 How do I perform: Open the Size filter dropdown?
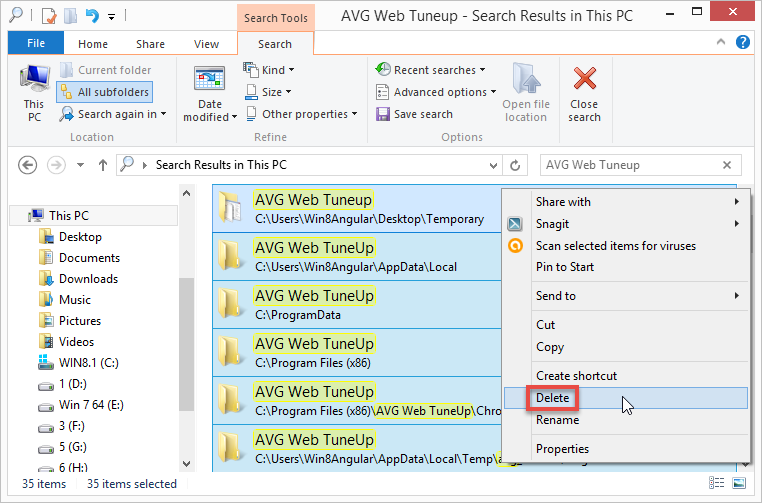pos(269,92)
